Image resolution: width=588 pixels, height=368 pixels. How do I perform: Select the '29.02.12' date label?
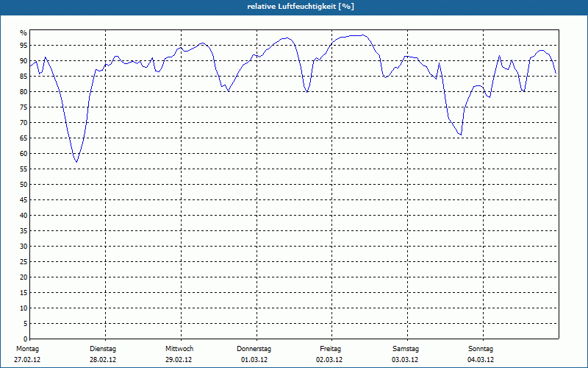point(179,360)
